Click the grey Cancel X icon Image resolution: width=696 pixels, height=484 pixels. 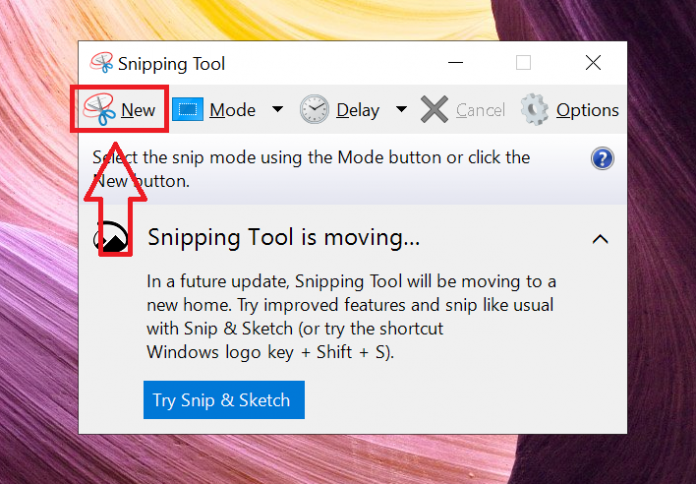tap(434, 110)
